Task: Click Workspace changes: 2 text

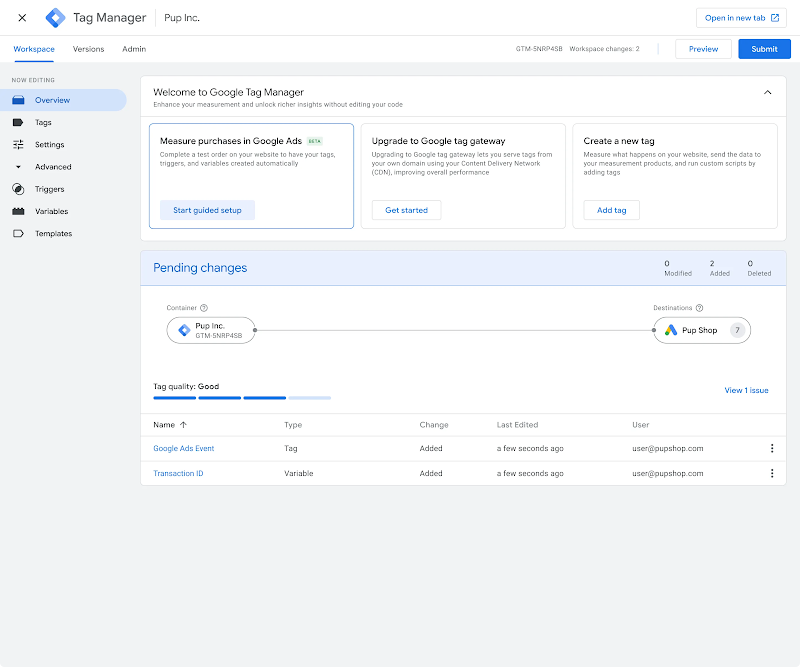Action: 604,49
